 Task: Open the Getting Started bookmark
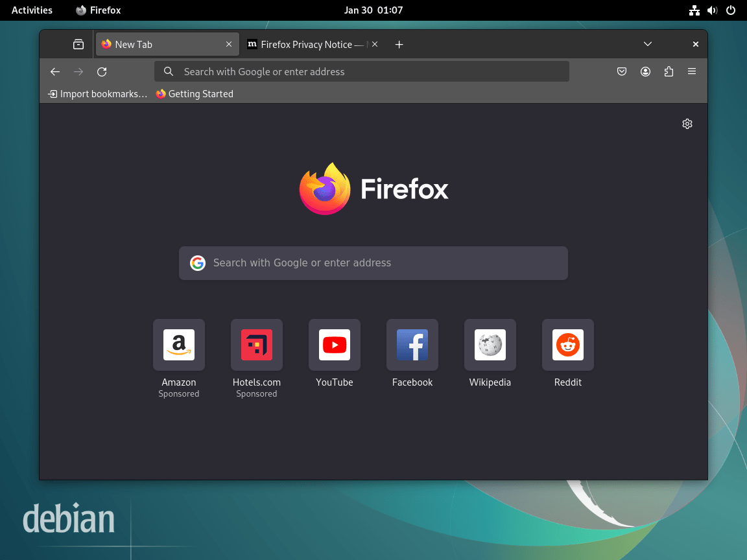coord(194,93)
